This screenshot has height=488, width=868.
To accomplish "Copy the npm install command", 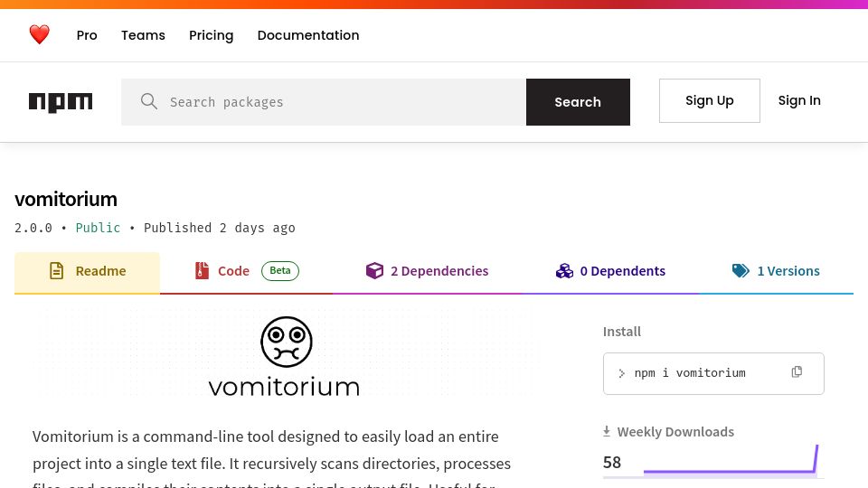I will point(797,371).
